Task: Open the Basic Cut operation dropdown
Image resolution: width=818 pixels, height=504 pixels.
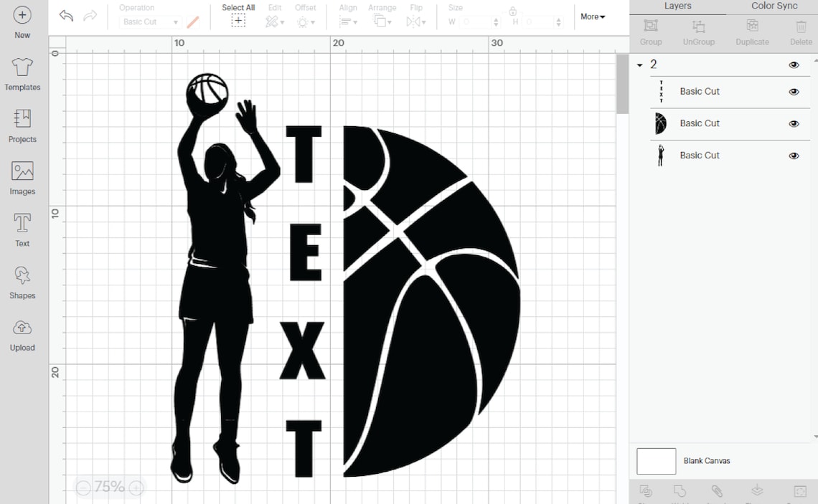Action: tap(149, 22)
